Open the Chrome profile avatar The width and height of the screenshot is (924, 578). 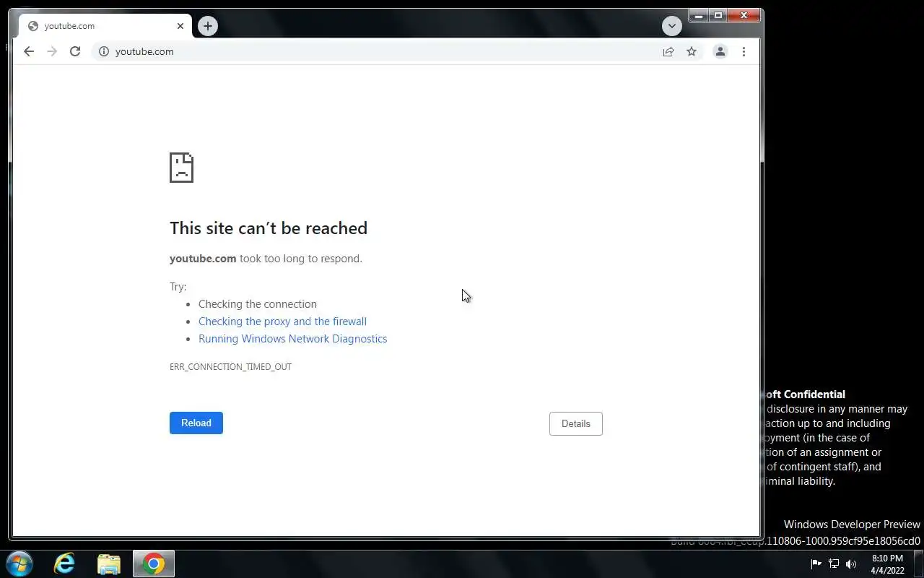pyautogui.click(x=720, y=51)
